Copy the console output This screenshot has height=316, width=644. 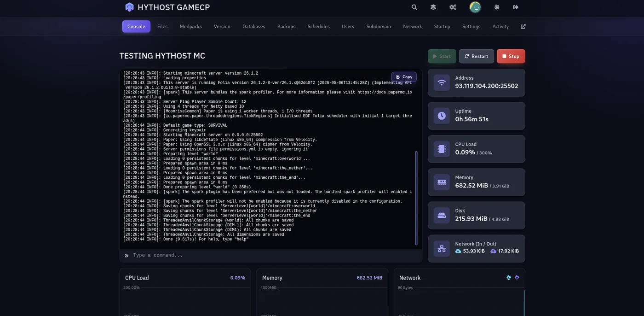(404, 77)
